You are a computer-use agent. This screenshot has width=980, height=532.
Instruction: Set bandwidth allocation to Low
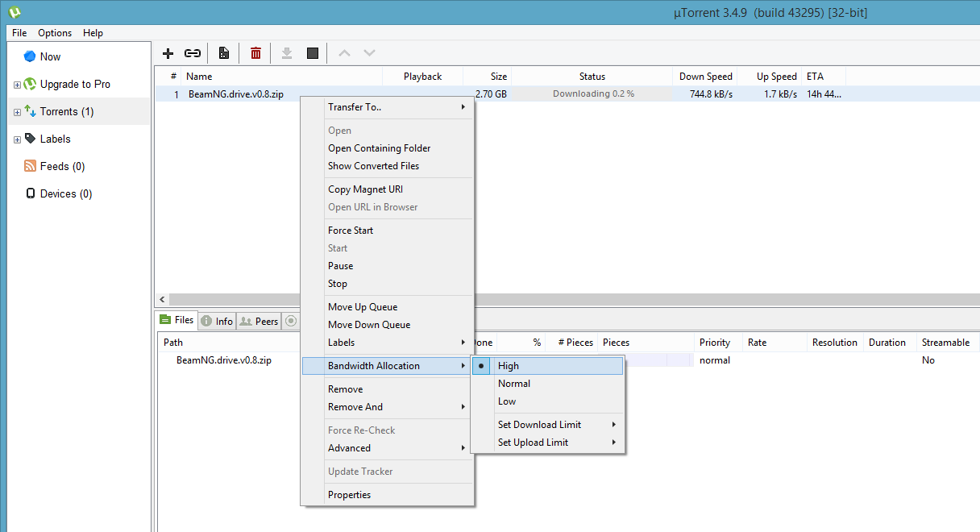point(507,401)
